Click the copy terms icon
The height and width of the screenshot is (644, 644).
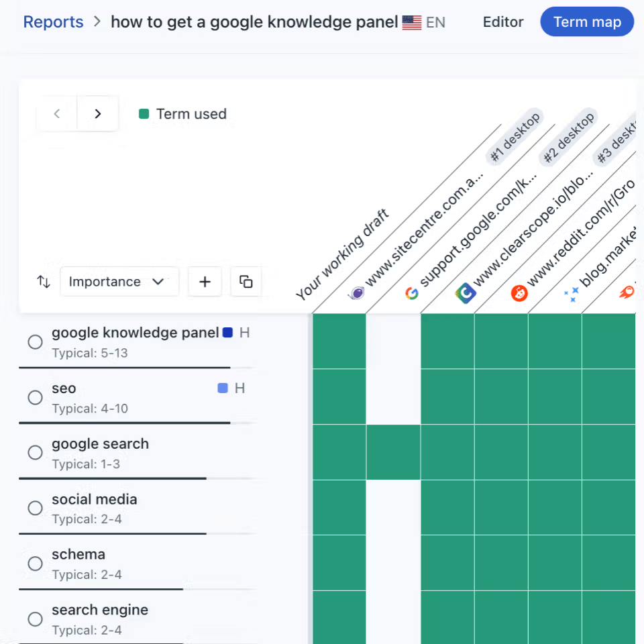coord(246,282)
